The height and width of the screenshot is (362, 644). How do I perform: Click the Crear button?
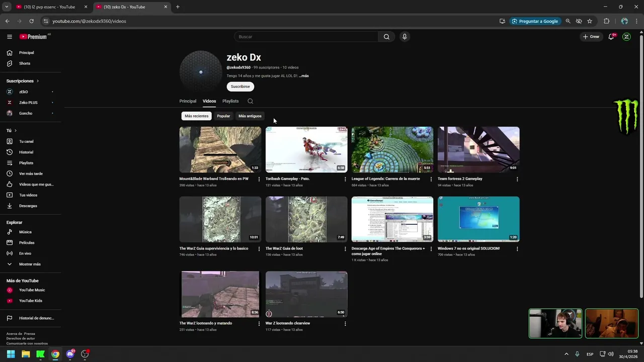point(591,37)
